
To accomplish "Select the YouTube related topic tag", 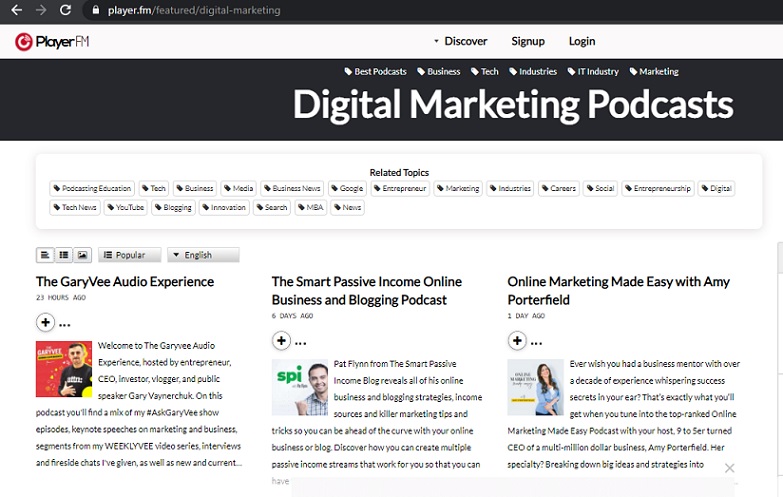I will 125,207.
